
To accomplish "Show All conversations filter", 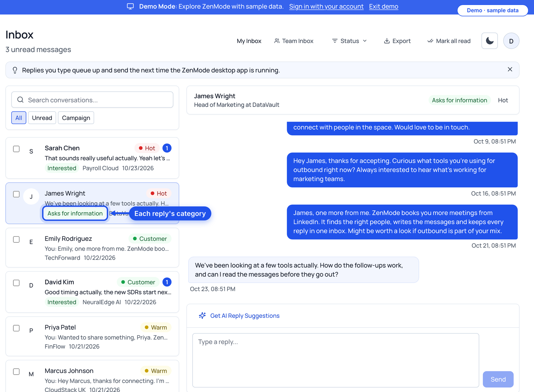I will coord(19,118).
